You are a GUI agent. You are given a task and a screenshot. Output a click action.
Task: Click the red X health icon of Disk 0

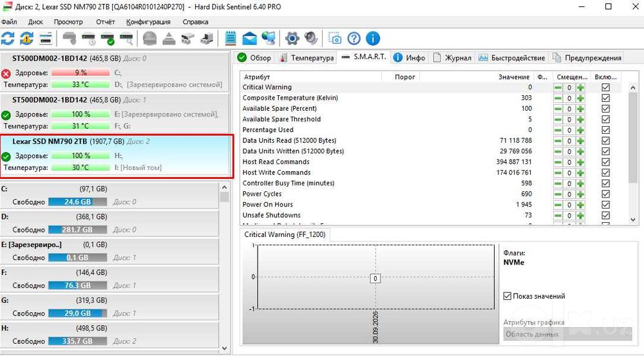coord(6,73)
